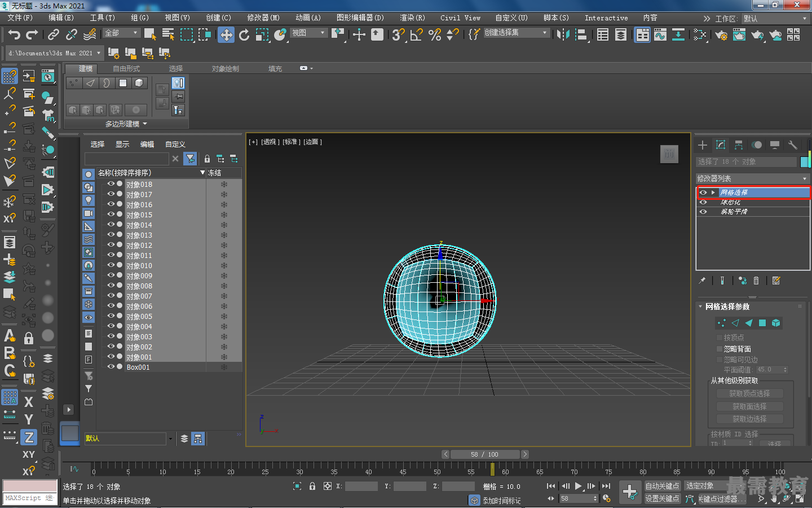Open Curve Editor icon
Image resolution: width=812 pixels, height=508 pixels.
[x=660, y=35]
